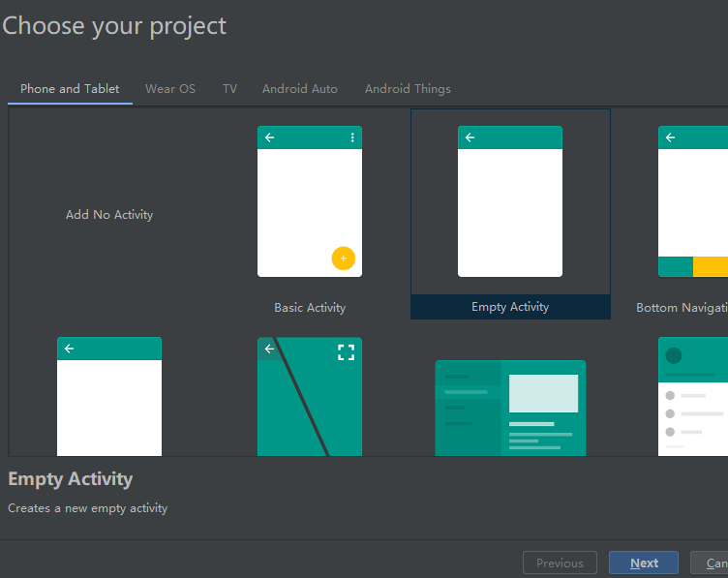Open the Wear OS tab
The height and width of the screenshot is (578, 728).
[x=170, y=89]
